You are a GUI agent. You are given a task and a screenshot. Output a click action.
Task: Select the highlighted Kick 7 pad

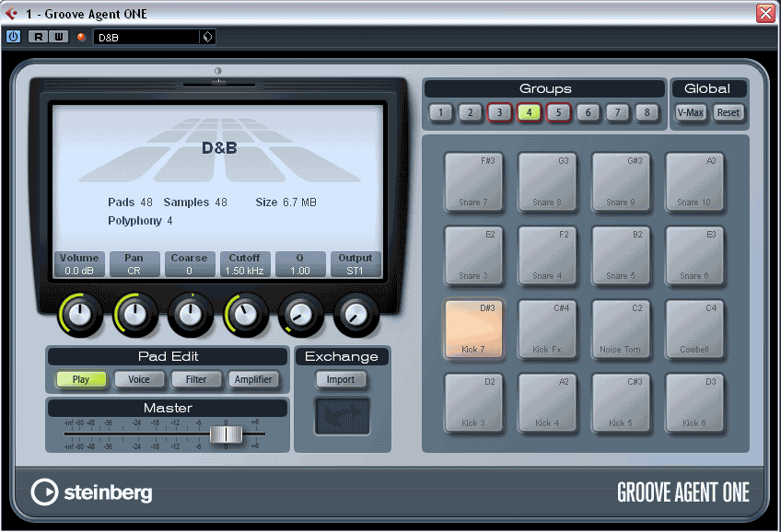click(473, 329)
